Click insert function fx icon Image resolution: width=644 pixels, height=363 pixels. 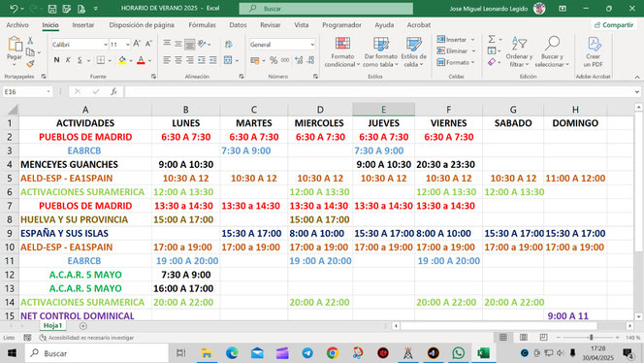113,91
